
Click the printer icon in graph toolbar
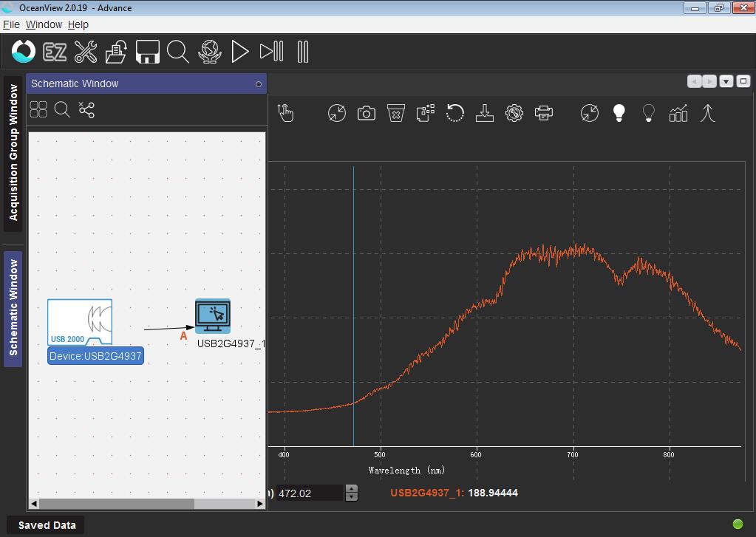point(544,113)
